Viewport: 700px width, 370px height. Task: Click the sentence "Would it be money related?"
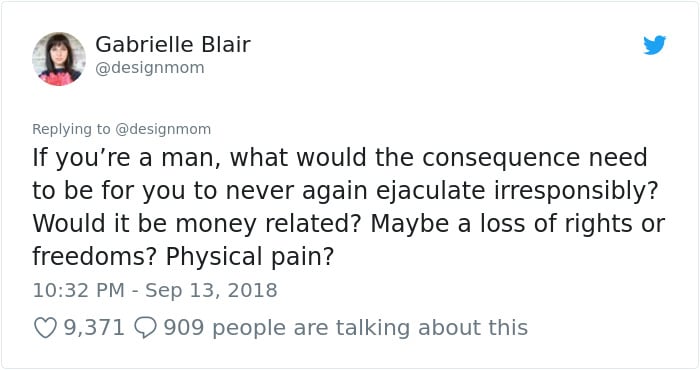pos(196,224)
